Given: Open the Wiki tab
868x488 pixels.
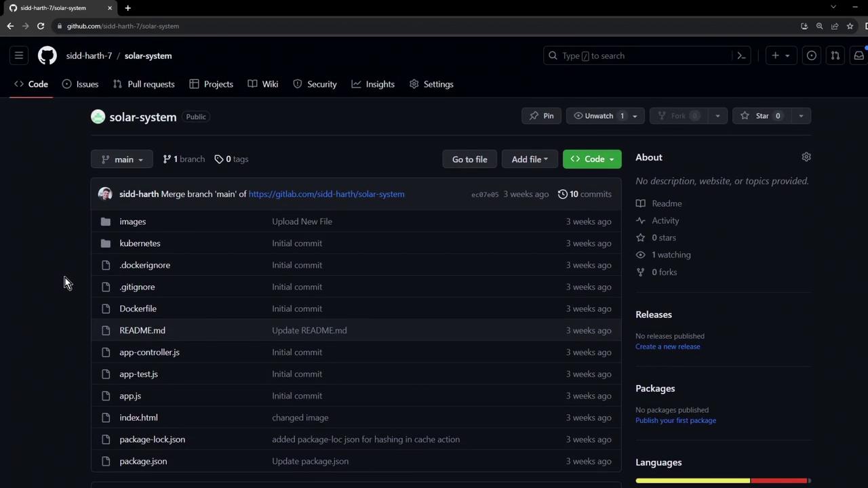Looking at the screenshot, I should pyautogui.click(x=263, y=84).
